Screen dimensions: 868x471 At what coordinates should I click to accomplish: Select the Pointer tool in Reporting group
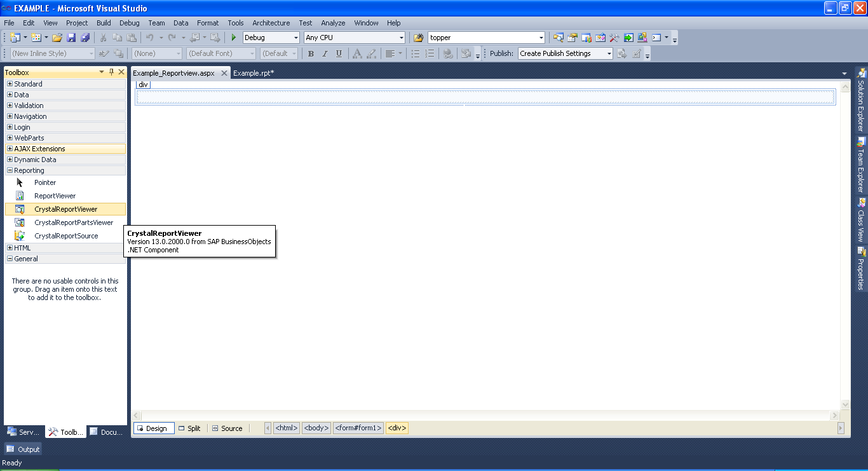[x=45, y=182]
